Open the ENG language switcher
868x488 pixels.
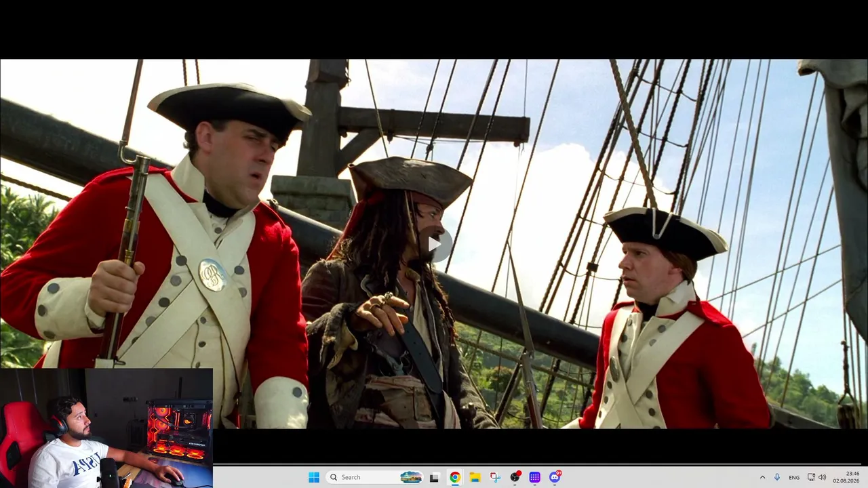[x=794, y=477]
